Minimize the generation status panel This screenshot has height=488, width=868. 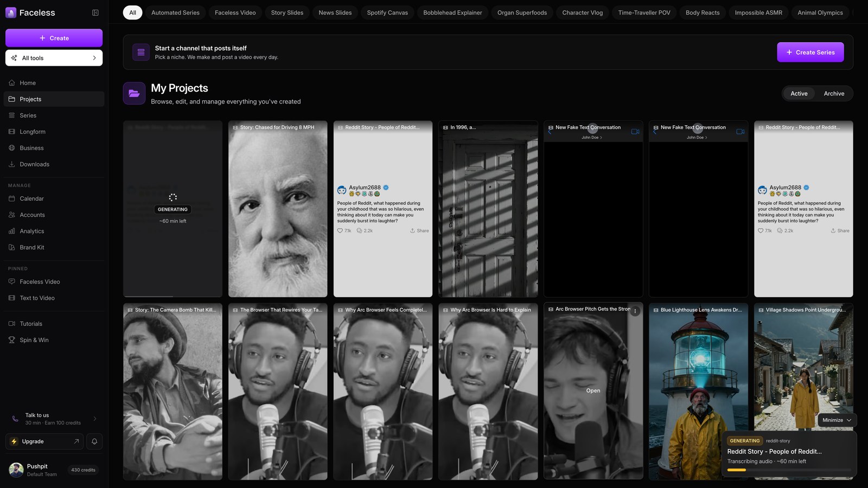coord(837,420)
